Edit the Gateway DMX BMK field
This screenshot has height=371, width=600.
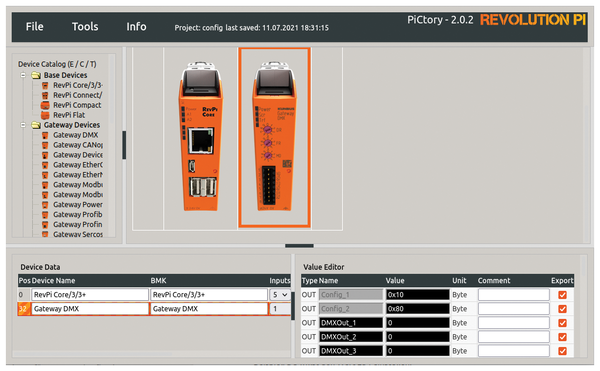click(x=209, y=309)
